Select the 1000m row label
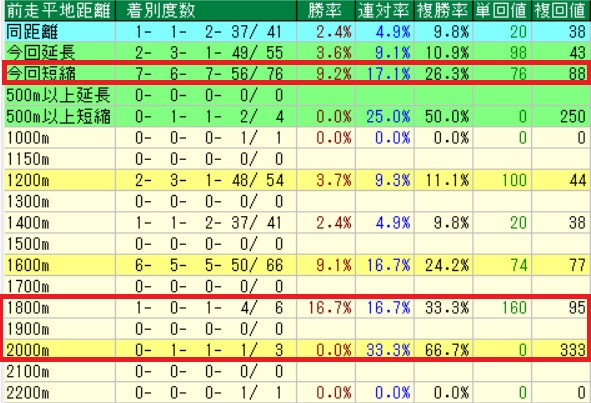591x403 pixels. (x=28, y=138)
